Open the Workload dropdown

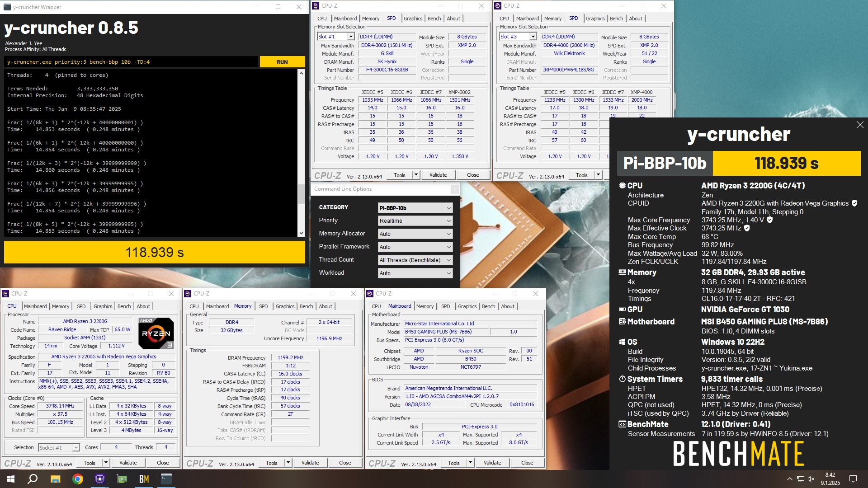point(415,273)
